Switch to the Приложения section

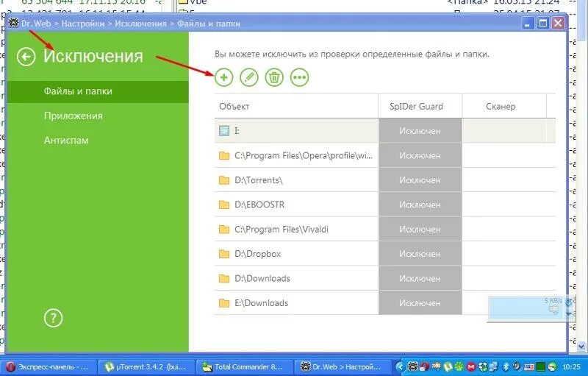tap(73, 116)
